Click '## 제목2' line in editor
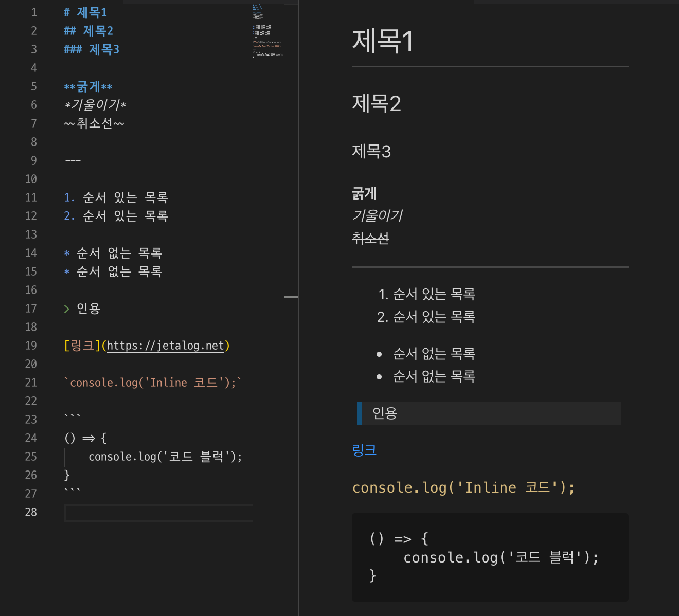 [88, 31]
